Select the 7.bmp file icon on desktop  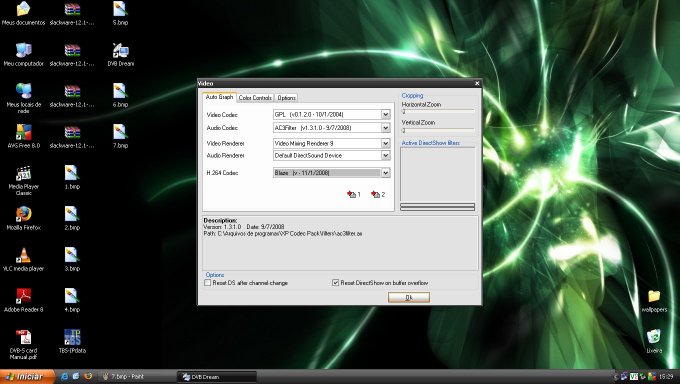[x=120, y=136]
